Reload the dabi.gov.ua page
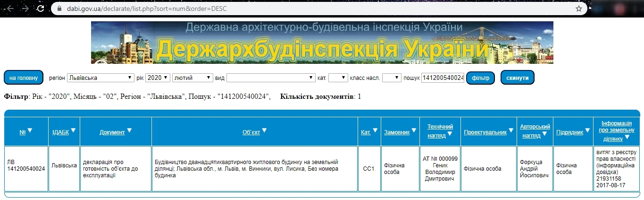 click(41, 9)
